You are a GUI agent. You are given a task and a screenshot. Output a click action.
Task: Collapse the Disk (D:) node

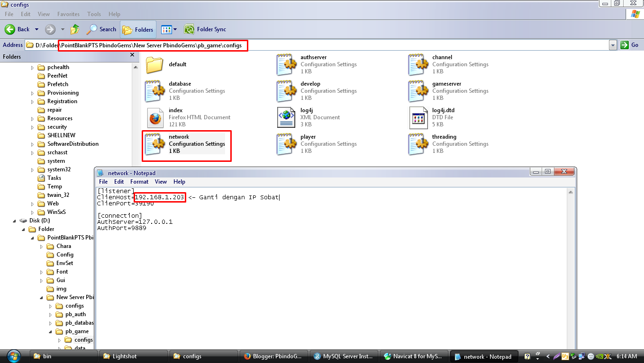tap(14, 221)
